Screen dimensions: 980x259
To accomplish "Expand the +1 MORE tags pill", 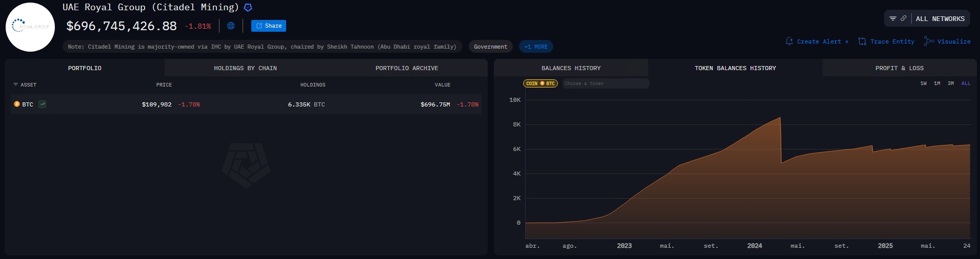I will pos(536,47).
